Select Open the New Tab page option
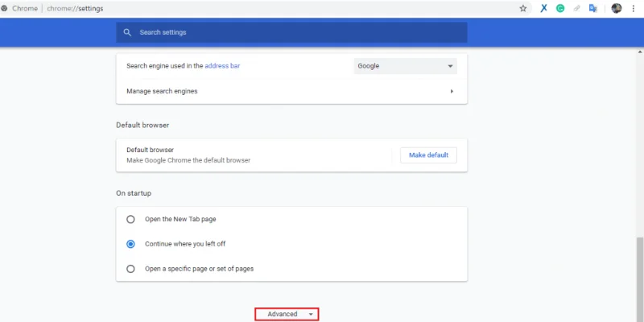Viewport: 644px width, 322px height. (130, 219)
